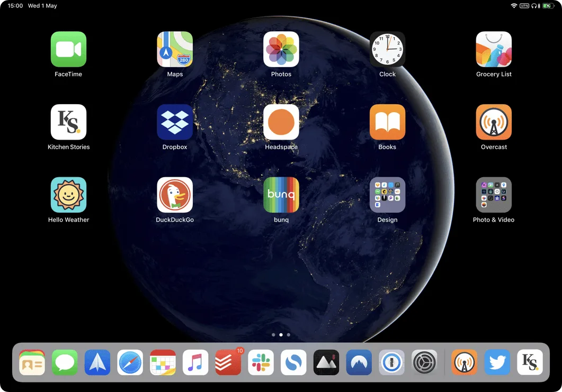
Task: Launch the Hello Weather app
Action: (x=68, y=195)
